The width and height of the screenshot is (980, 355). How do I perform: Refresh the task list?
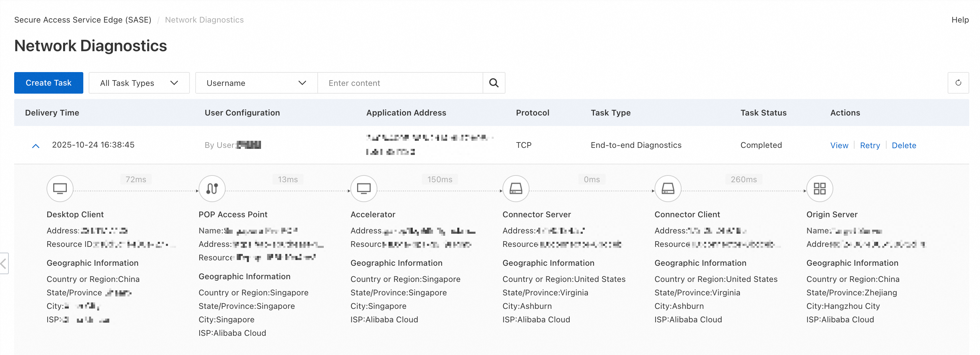click(x=958, y=83)
